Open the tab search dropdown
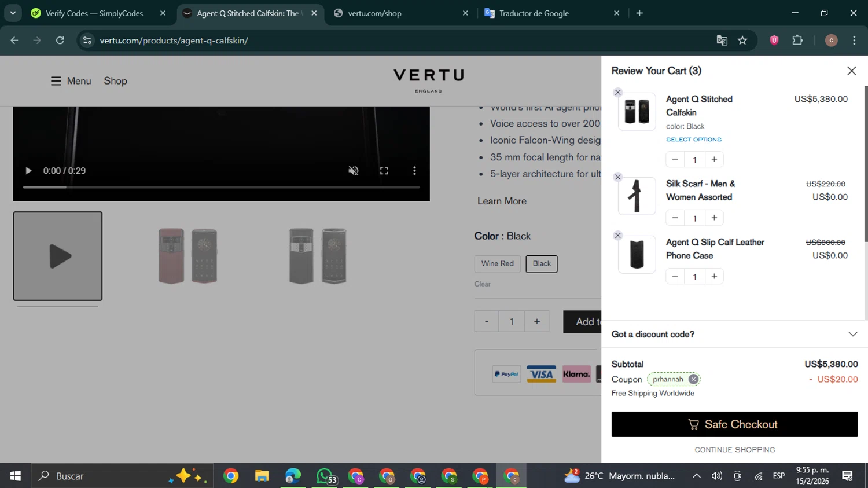The width and height of the screenshot is (868, 488). [12, 13]
